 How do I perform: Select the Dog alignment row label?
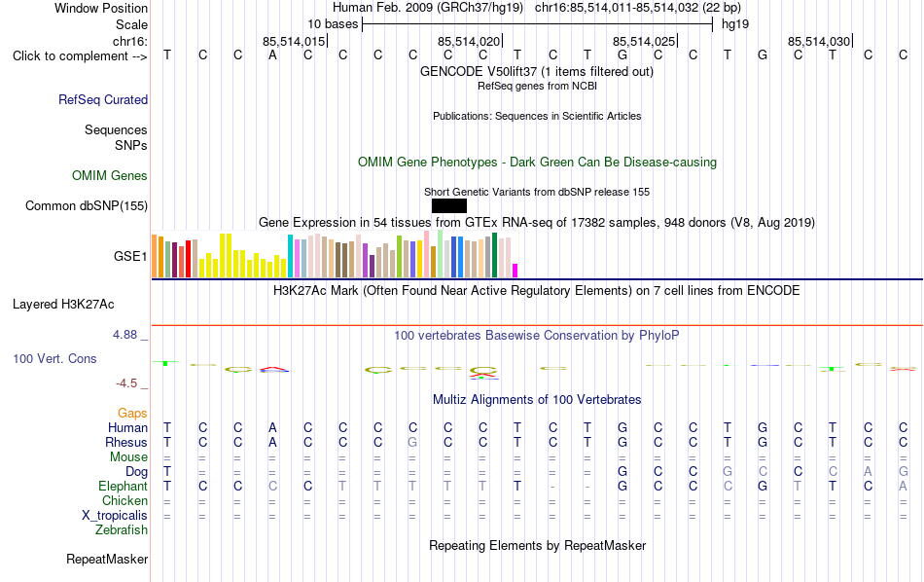pos(136,472)
